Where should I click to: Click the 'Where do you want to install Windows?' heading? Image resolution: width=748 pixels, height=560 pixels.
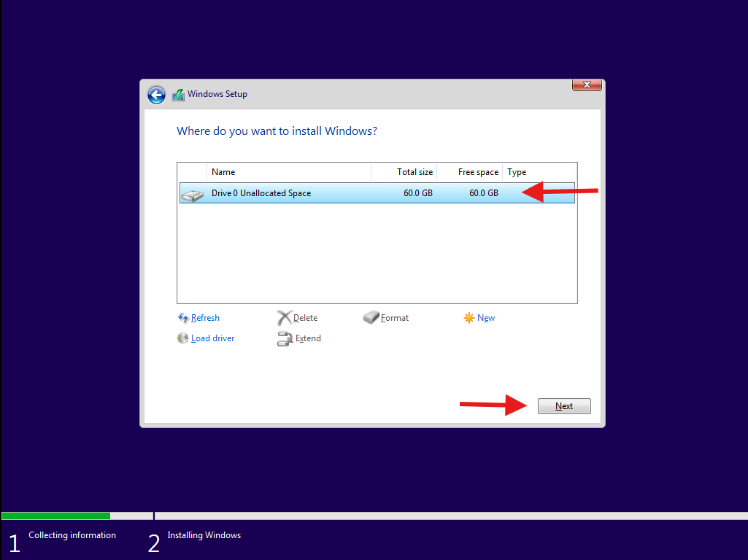click(x=277, y=131)
